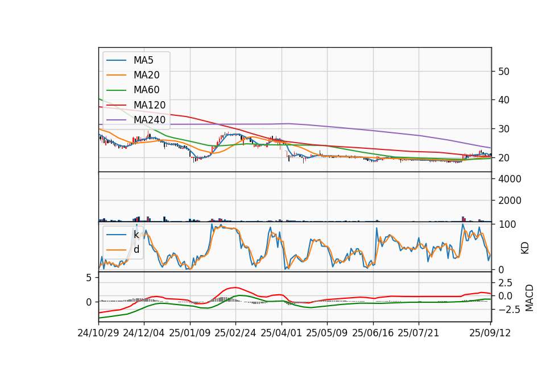
Task: Click the price axis value 40
Action: click(504, 100)
